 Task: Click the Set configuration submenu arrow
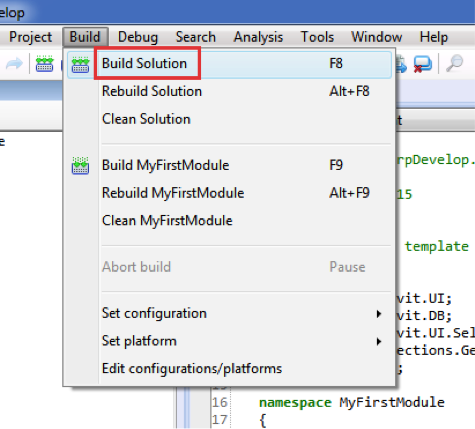(x=379, y=314)
